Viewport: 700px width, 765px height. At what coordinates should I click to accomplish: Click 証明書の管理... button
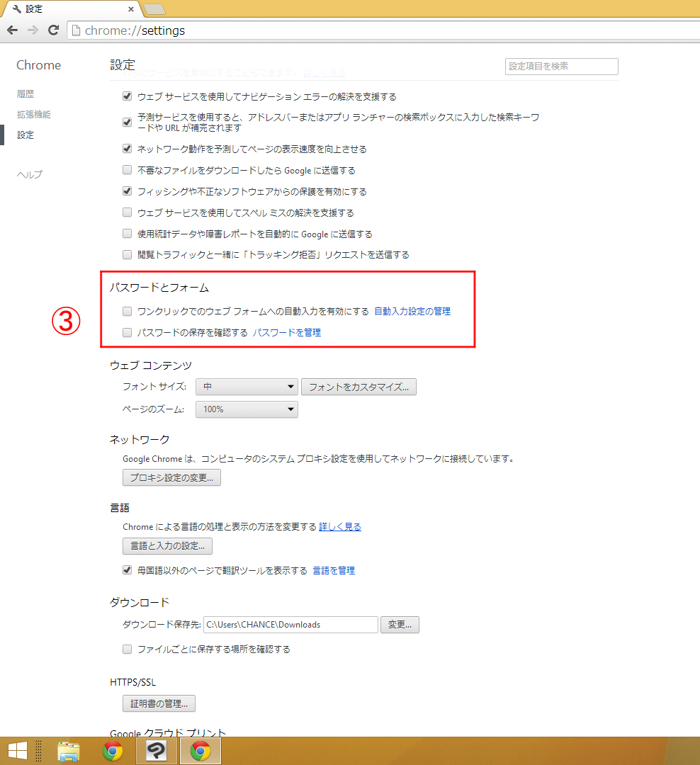pos(159,703)
